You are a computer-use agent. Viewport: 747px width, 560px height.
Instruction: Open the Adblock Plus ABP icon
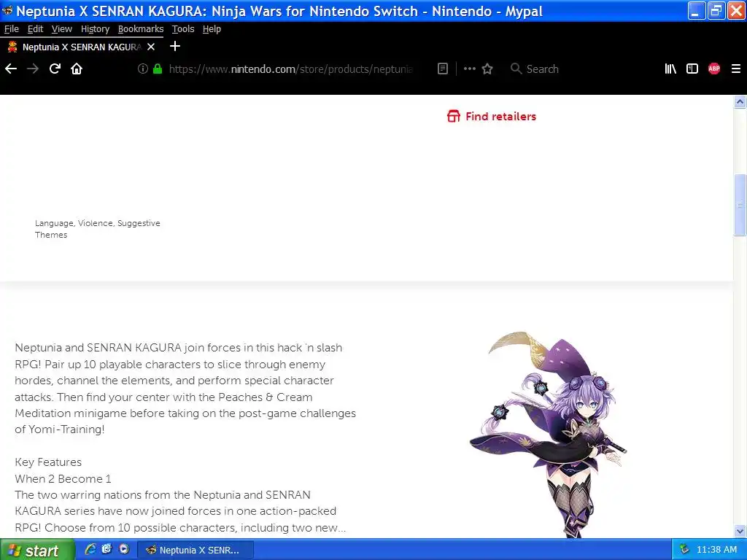tap(714, 69)
